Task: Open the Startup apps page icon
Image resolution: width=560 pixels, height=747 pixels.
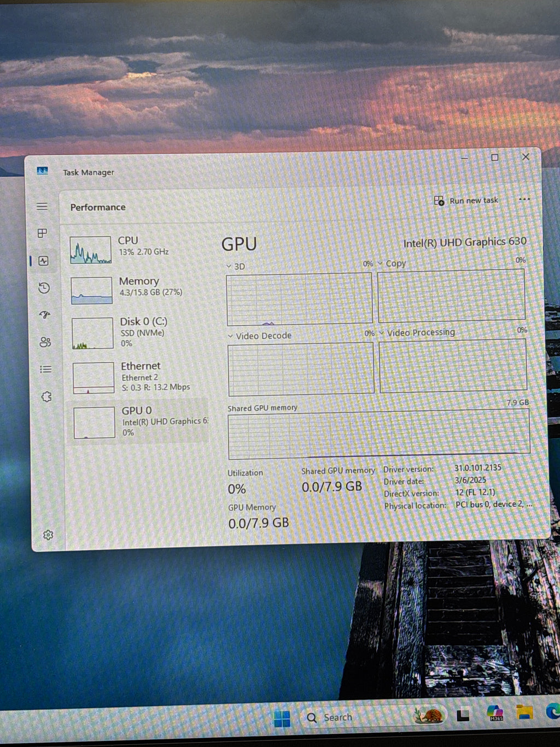Action: click(x=45, y=315)
